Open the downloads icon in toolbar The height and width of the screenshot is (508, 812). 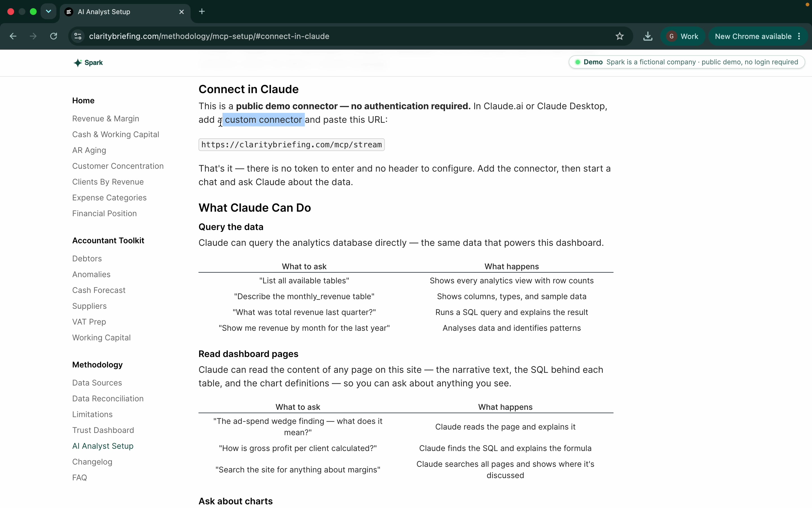pyautogui.click(x=648, y=36)
